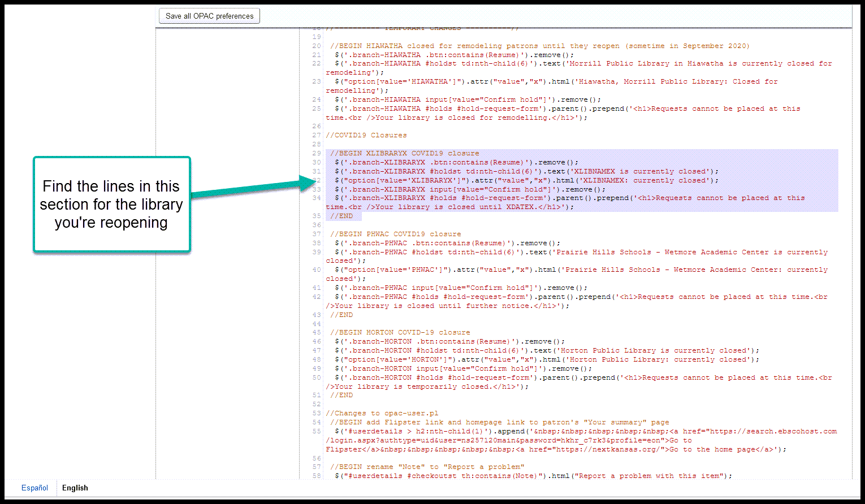Click the 'XLIBNAMEX is currently closed' code line
Screen dimensions: 865x504
click(x=526, y=171)
